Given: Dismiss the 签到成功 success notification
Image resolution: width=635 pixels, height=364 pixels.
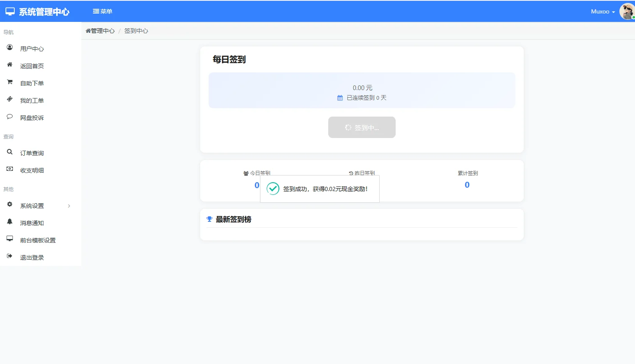Looking at the screenshot, I should tap(319, 189).
